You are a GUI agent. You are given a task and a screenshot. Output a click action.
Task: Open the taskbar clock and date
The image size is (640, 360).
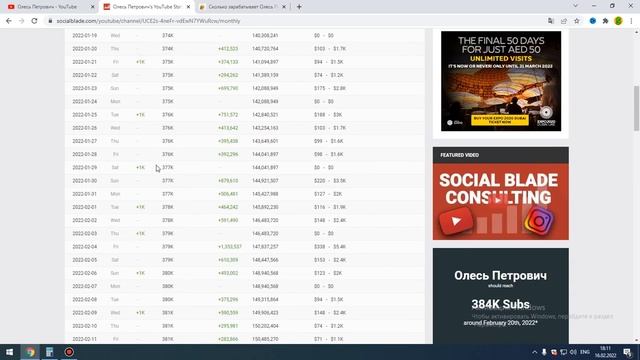point(606,352)
